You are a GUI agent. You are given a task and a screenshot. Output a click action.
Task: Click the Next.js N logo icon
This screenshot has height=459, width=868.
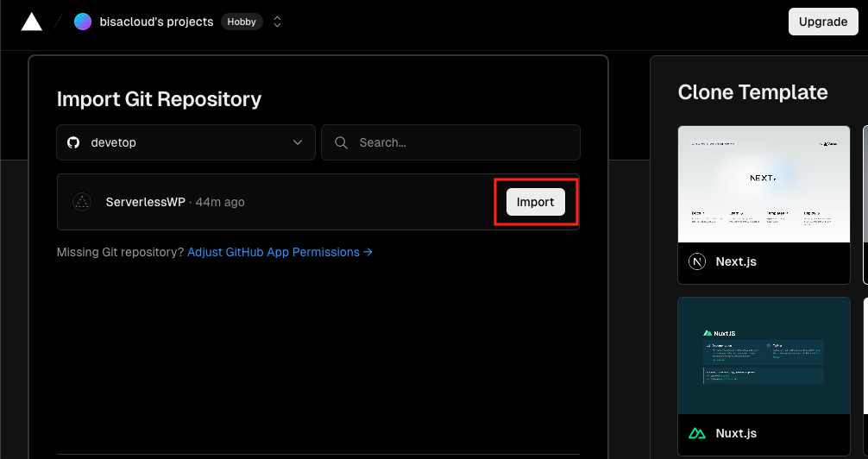tap(697, 261)
